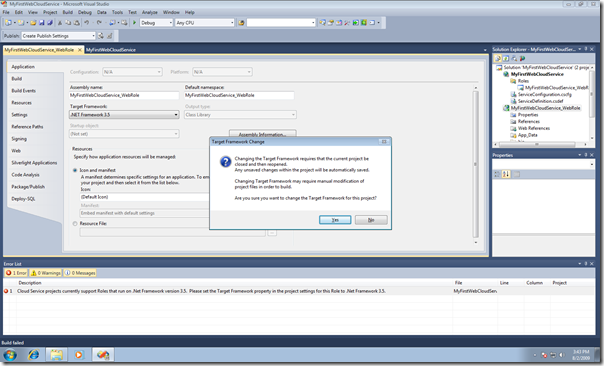Click the Resource File browse button
This screenshot has height=366, width=604.
(272, 232)
